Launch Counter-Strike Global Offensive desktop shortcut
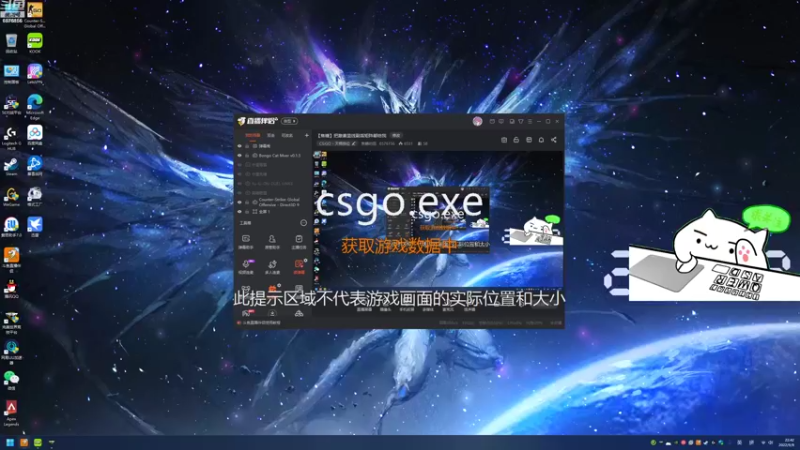800x450 pixels. pos(35,14)
